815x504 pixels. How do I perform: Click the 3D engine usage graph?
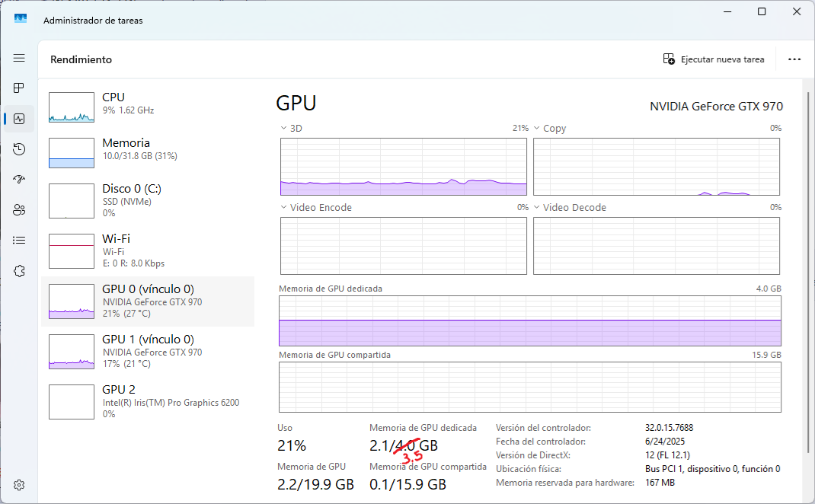404,167
